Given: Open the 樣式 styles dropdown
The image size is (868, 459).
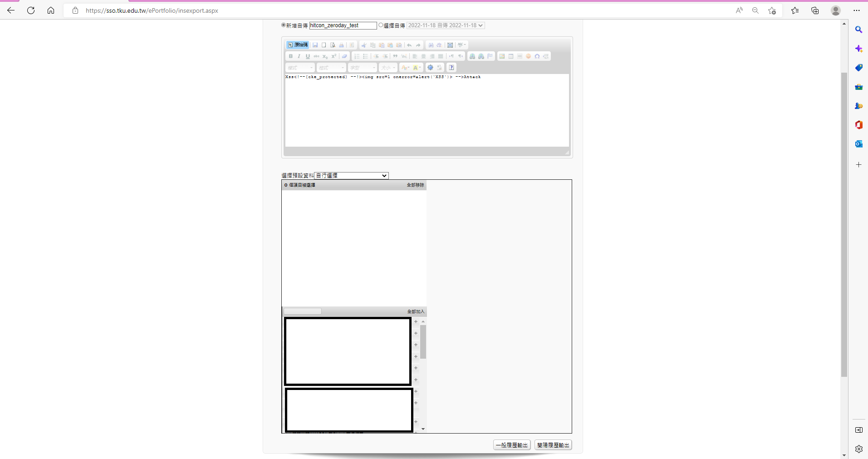Looking at the screenshot, I should [300, 68].
